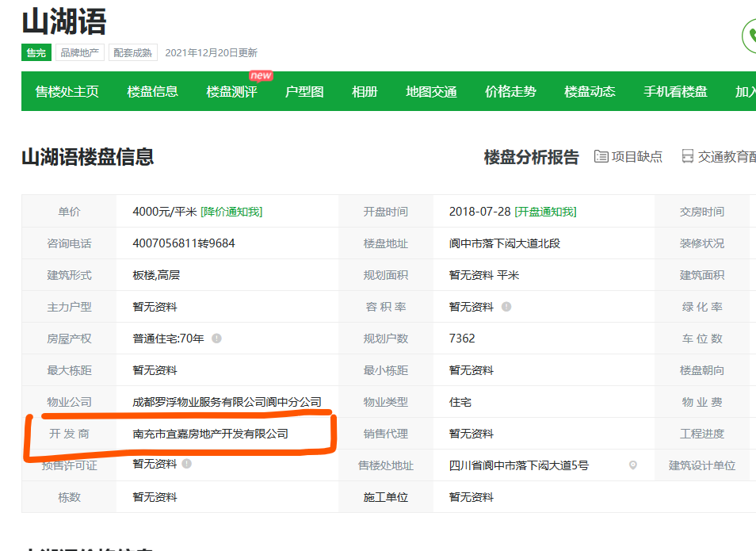Click the 规划户数 label
Screen dimensions: 756x551
386,339
